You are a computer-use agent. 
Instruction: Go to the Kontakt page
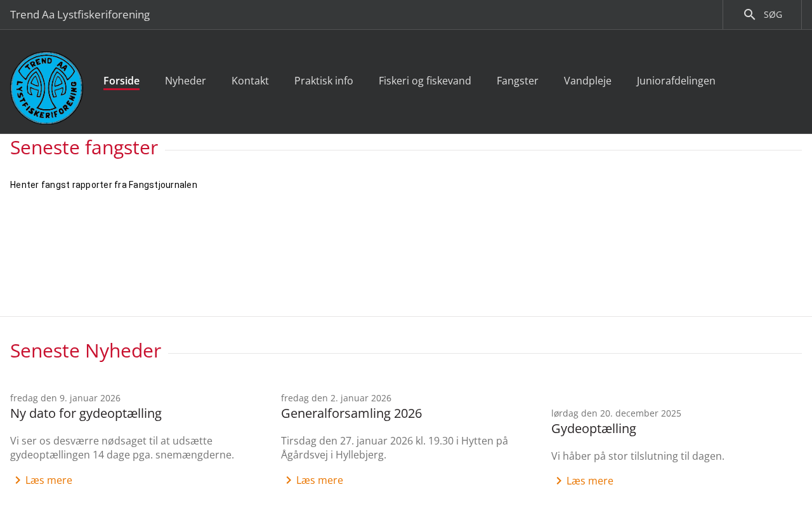click(x=250, y=81)
